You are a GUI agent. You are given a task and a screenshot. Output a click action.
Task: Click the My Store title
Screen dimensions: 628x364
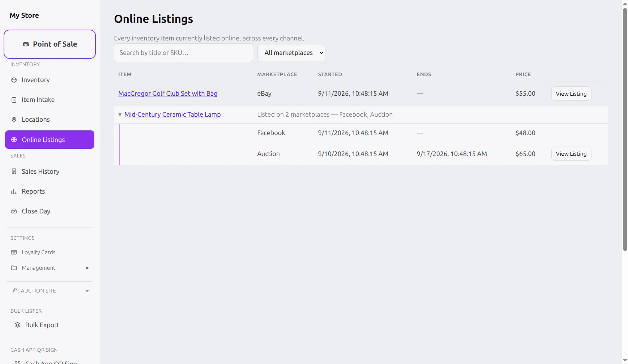24,15
